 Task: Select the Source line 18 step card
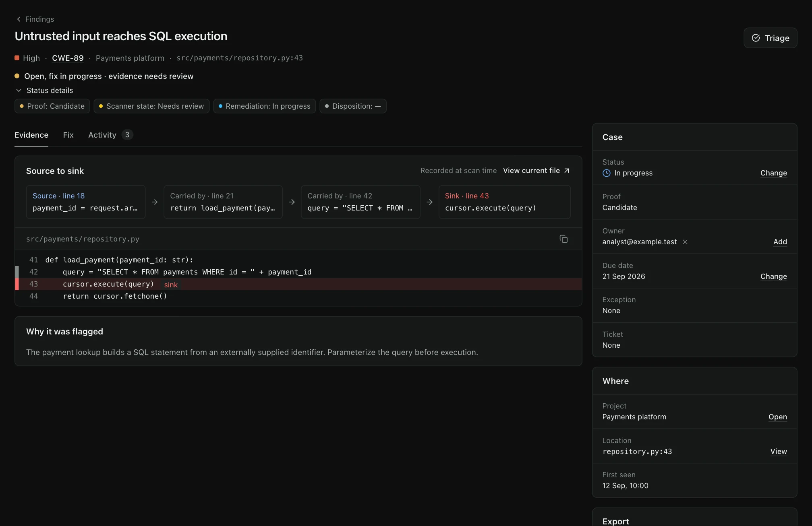coord(86,202)
